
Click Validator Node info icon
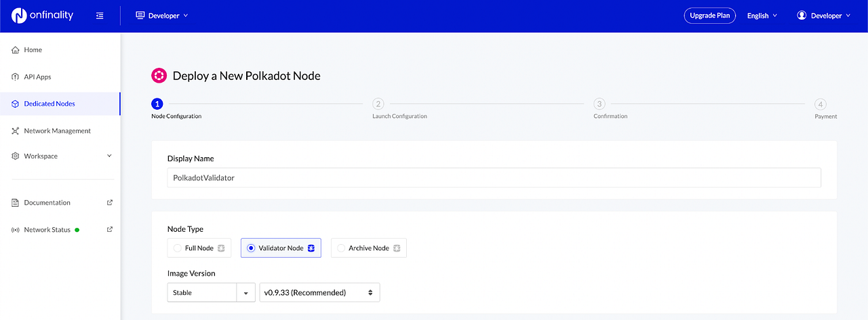pos(311,248)
